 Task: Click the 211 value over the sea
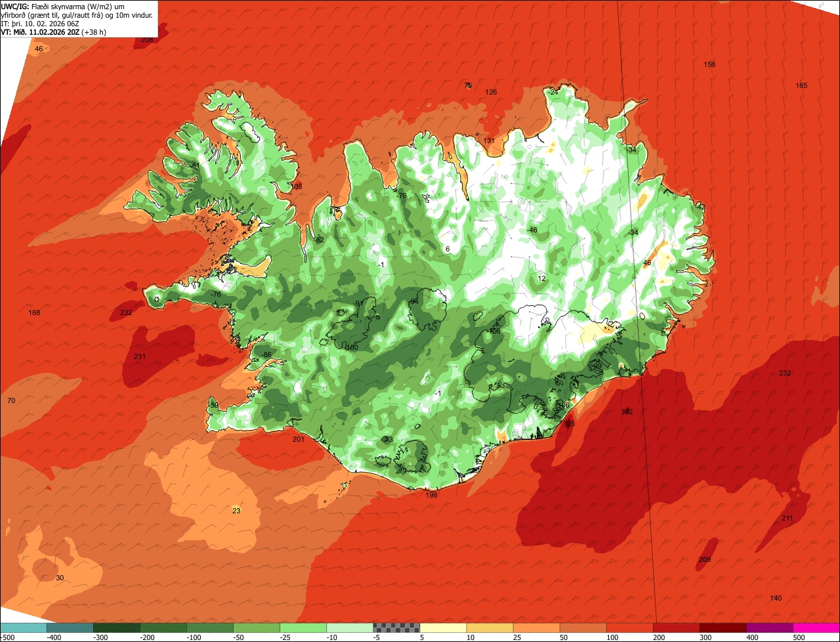coord(787,518)
